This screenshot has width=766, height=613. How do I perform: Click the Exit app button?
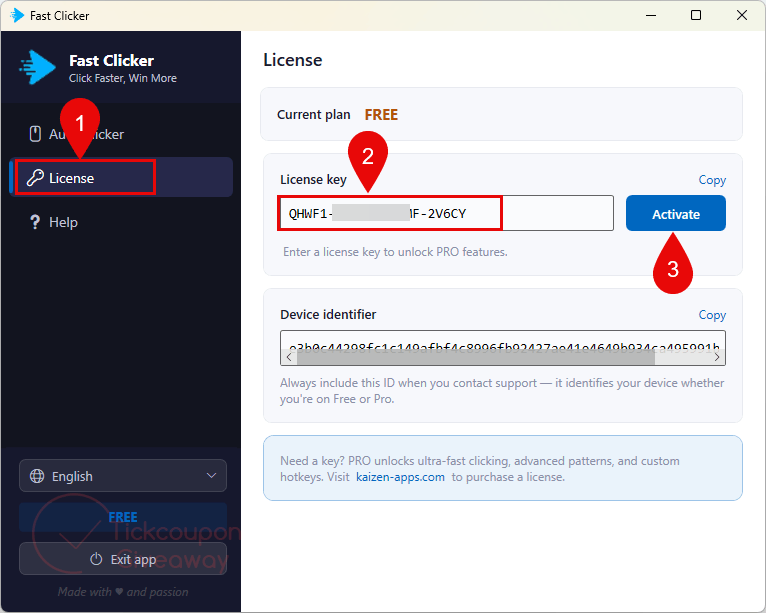(123, 559)
